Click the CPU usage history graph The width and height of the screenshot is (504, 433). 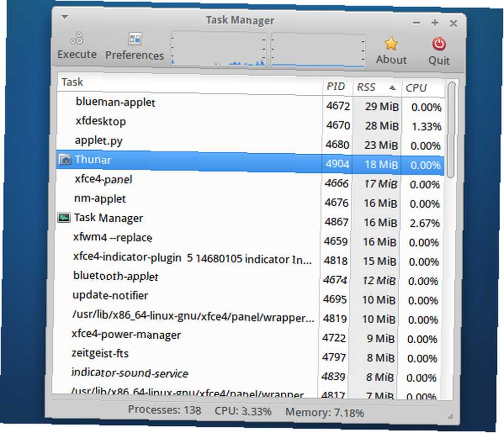click(219, 49)
